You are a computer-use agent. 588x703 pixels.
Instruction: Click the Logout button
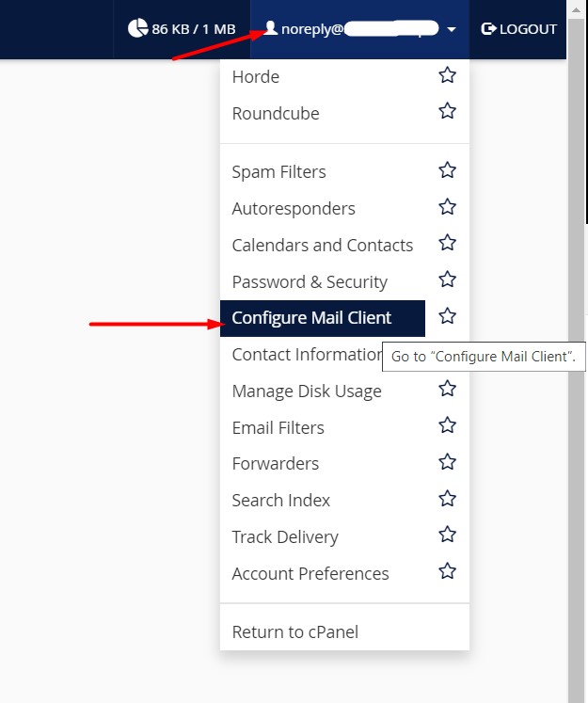pyautogui.click(x=518, y=29)
